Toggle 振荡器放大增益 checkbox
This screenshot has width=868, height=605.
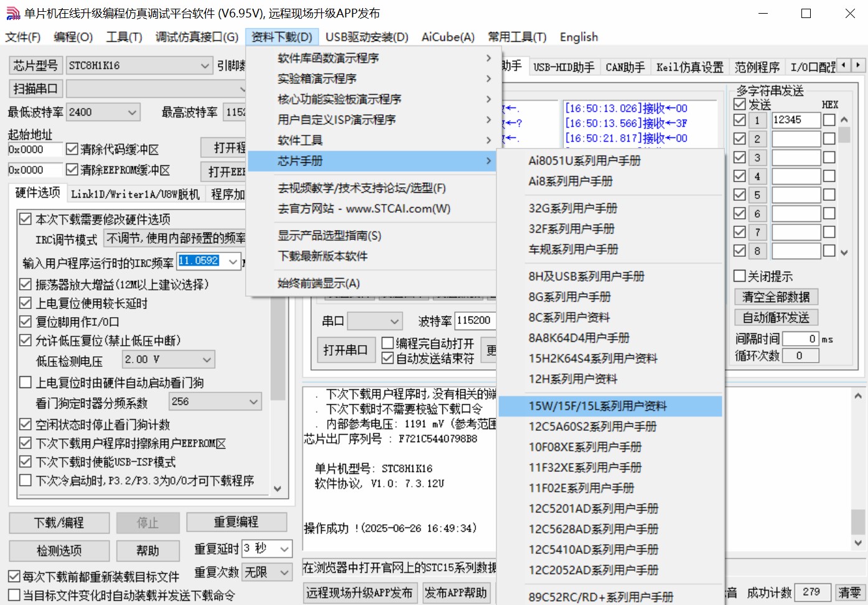click(x=26, y=284)
